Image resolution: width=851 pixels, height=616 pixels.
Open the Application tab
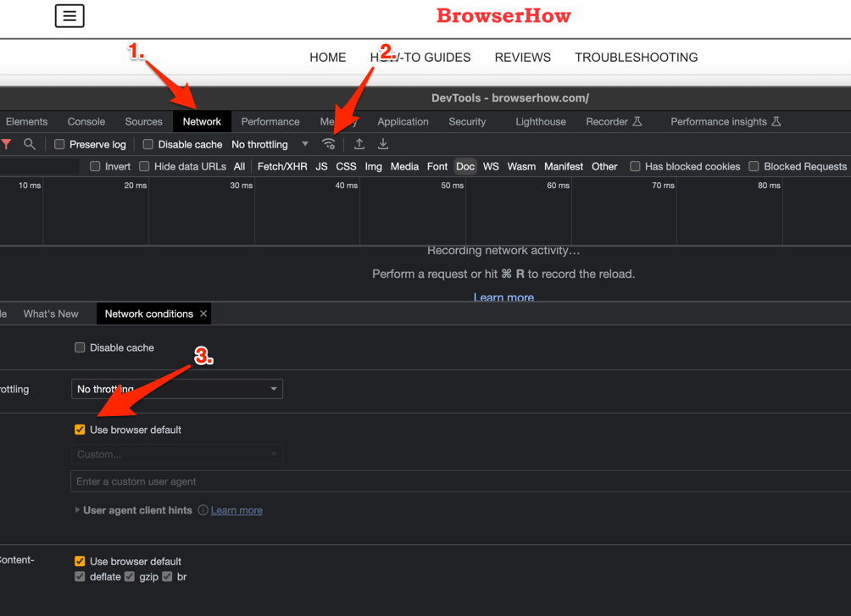(x=403, y=121)
